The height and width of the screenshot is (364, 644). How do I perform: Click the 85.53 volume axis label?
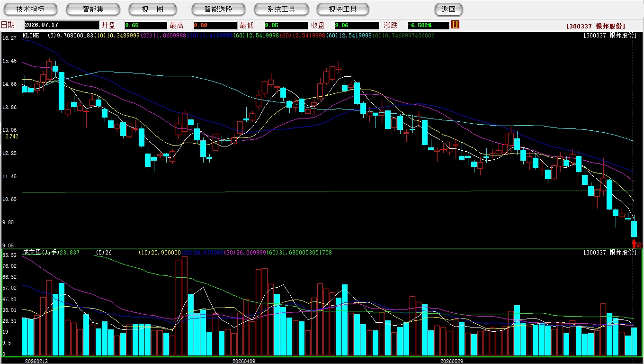9,255
